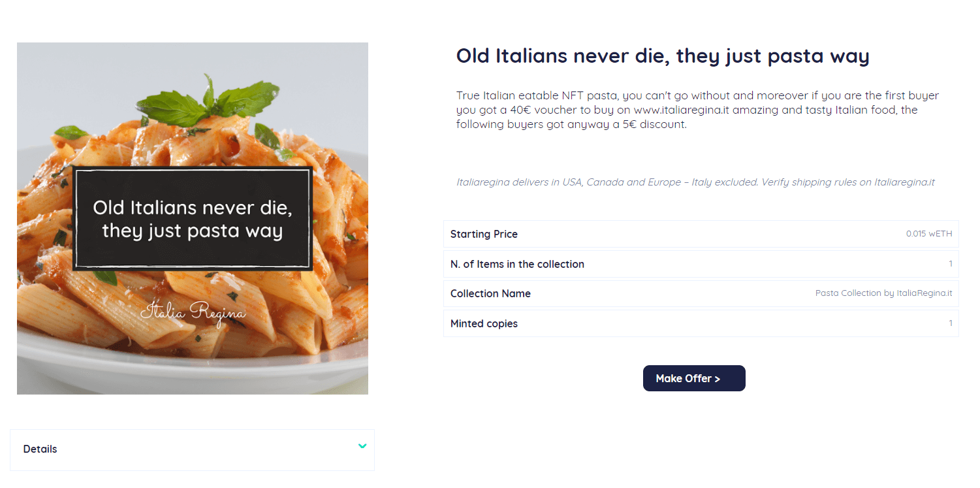Click the Collection Name row label
This screenshot has height=488, width=980.
coord(490,294)
